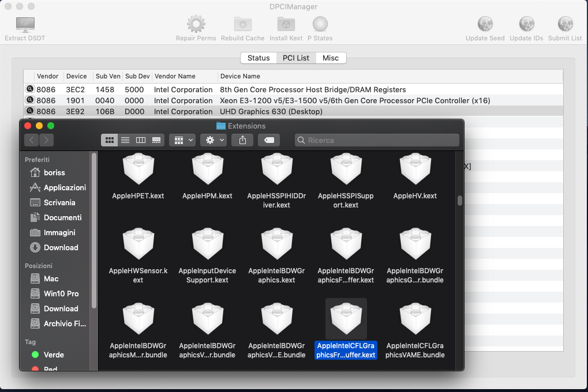This screenshot has width=588, height=392.
Task: Select AppleIntelBDWGraphicsM...r.bundle file
Action: click(138, 330)
